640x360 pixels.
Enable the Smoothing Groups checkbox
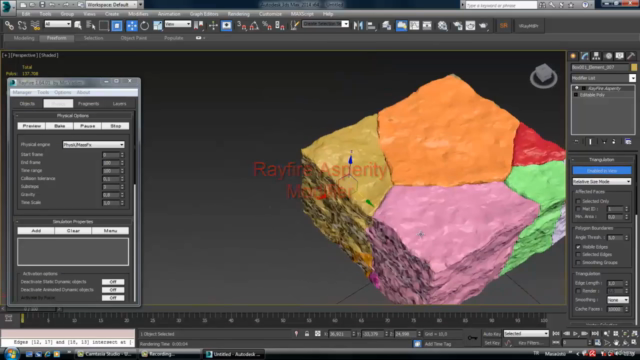tap(578, 262)
